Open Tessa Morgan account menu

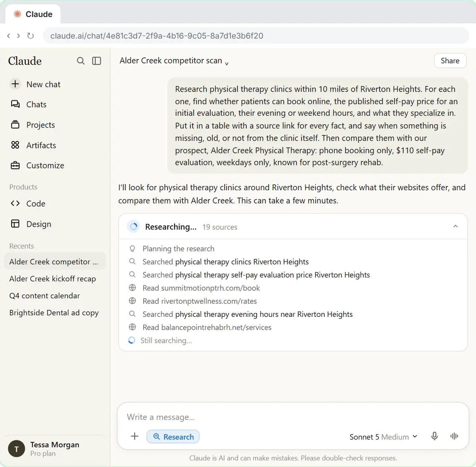(x=54, y=449)
